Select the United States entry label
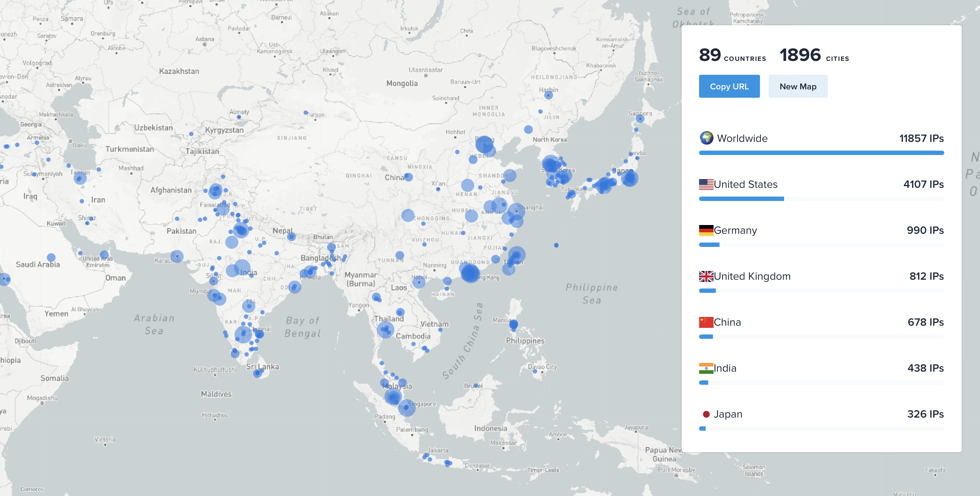Screen dimensions: 980x496 [x=745, y=185]
